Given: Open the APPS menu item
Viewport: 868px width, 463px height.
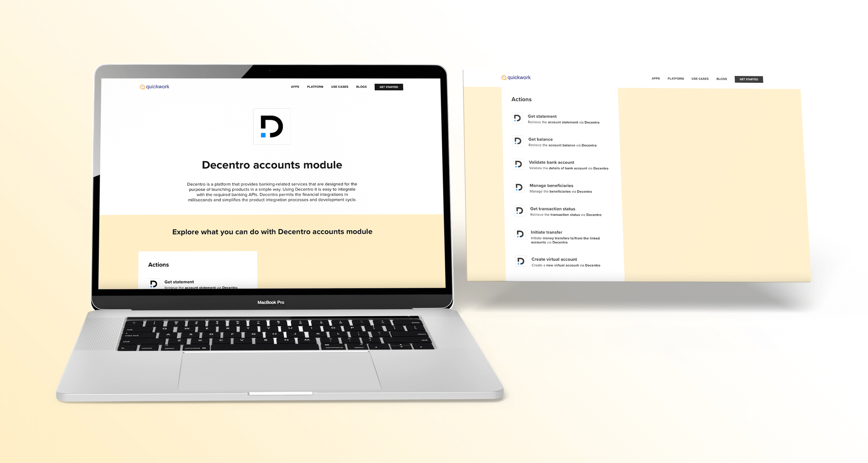Looking at the screenshot, I should (x=295, y=87).
